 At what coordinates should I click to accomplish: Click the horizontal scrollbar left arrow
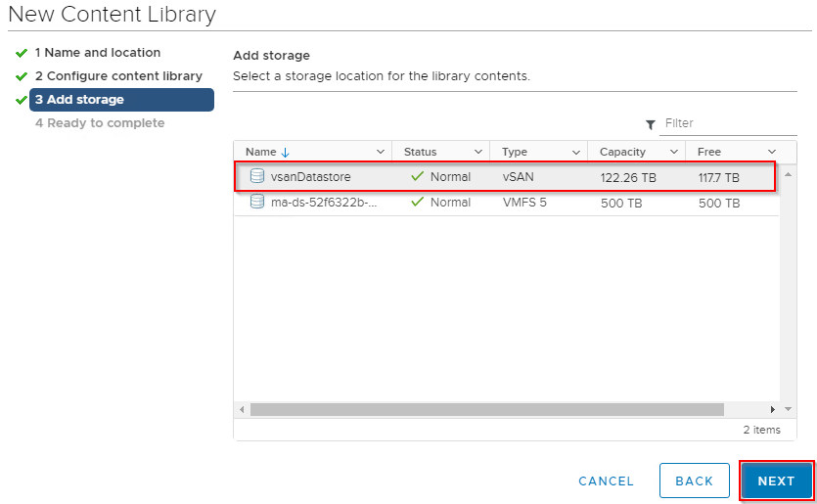(242, 410)
